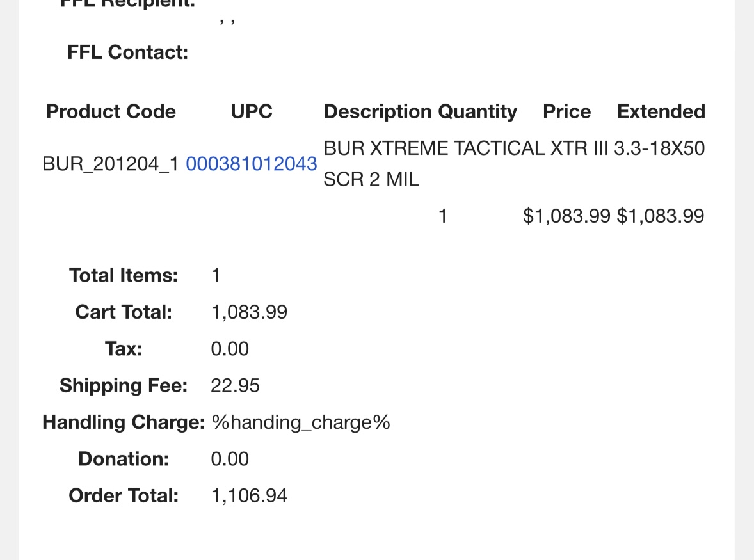The height and width of the screenshot is (560, 754).
Task: Click the Product Code column header
Action: 111,112
